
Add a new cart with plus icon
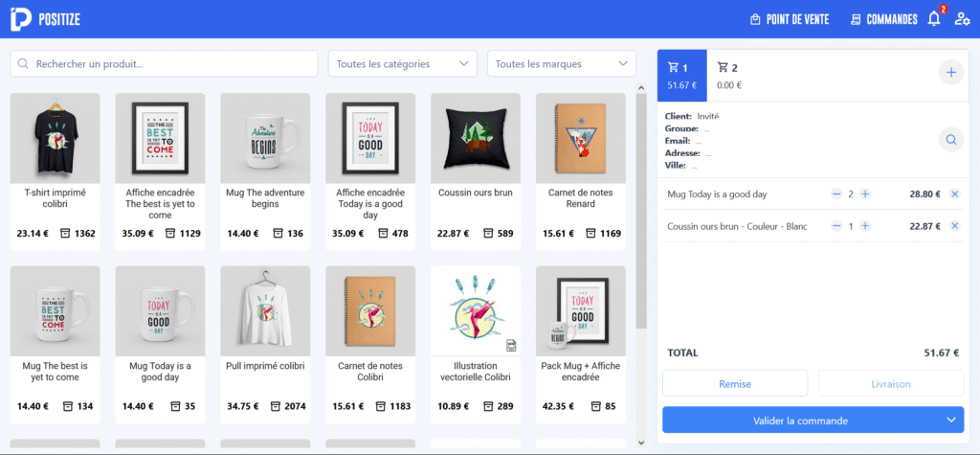tap(951, 73)
